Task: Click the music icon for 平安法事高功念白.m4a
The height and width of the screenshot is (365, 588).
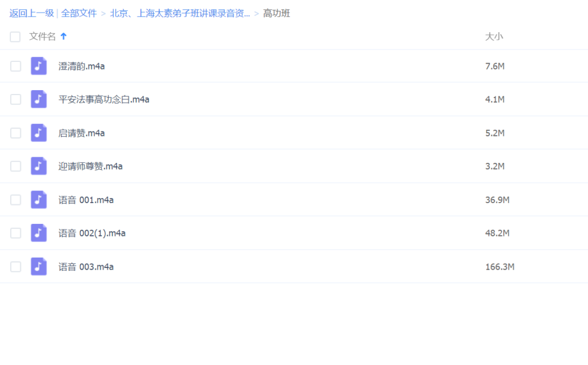Action: [x=38, y=99]
